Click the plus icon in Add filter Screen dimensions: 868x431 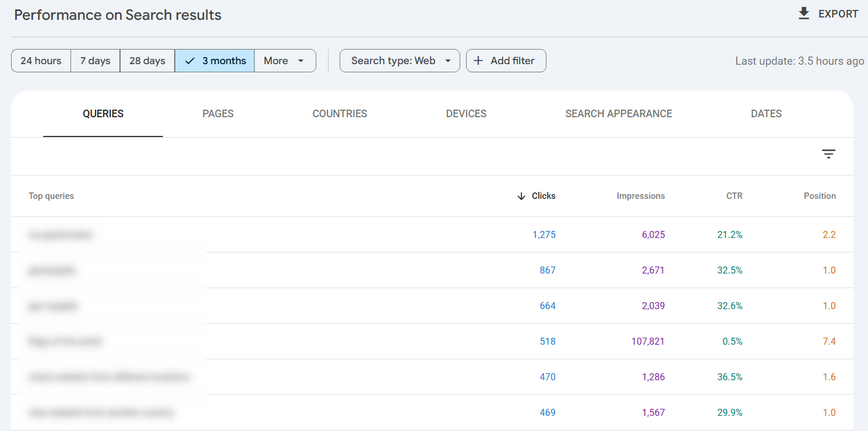[x=478, y=61]
